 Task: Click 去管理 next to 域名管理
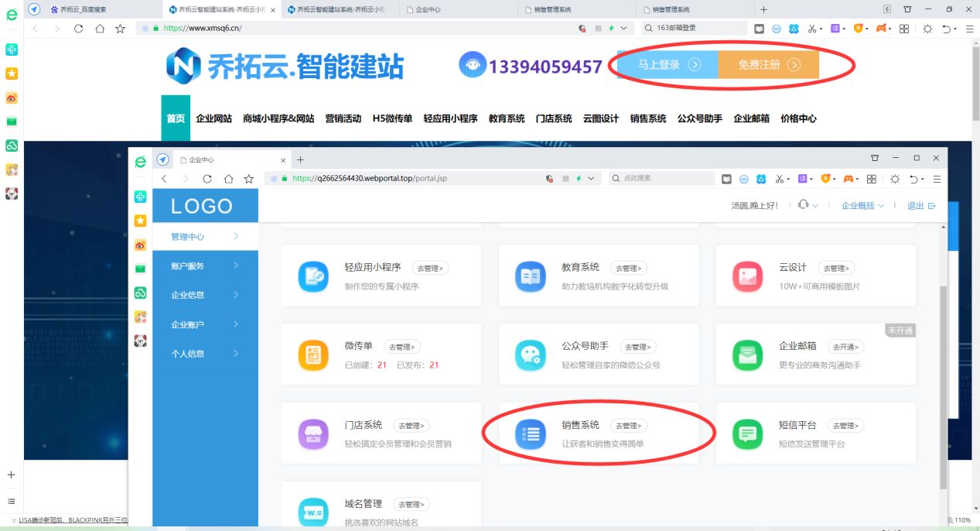411,505
